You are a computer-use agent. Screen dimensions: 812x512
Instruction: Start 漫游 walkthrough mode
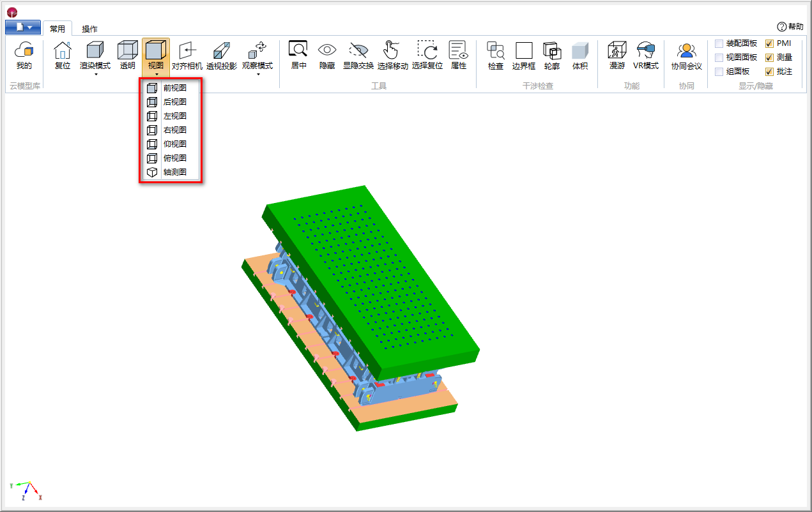tap(617, 56)
